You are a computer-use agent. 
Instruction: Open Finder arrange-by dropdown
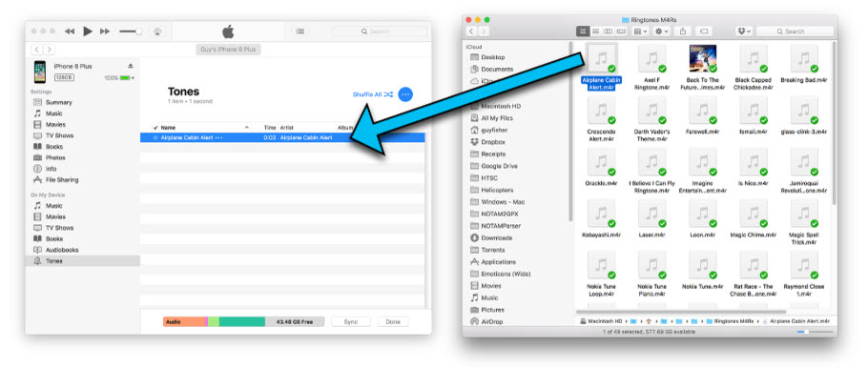pyautogui.click(x=640, y=31)
